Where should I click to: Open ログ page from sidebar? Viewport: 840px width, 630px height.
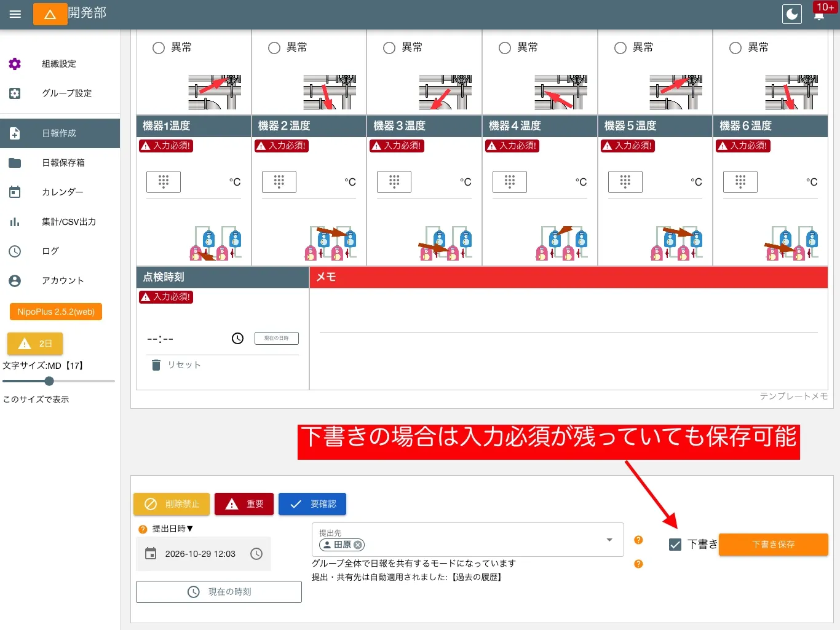(x=60, y=251)
